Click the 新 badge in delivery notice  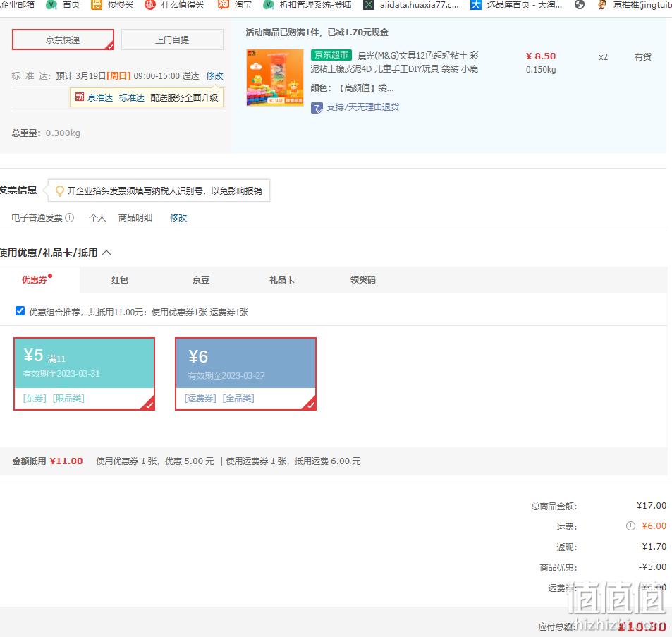pyautogui.click(x=79, y=97)
